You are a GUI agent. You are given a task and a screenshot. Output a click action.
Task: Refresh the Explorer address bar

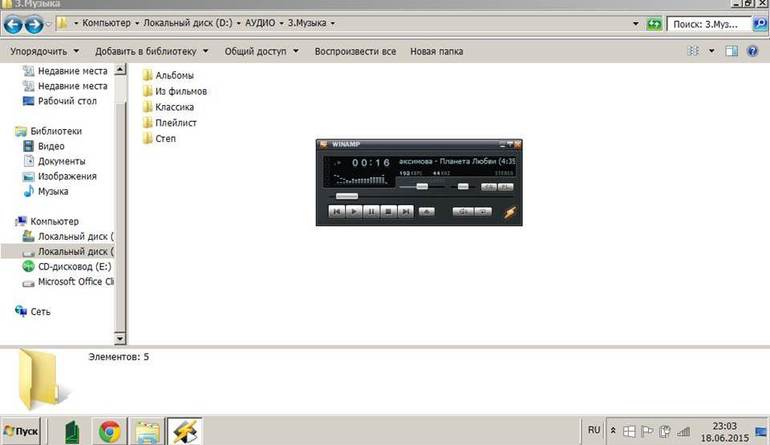click(x=654, y=24)
